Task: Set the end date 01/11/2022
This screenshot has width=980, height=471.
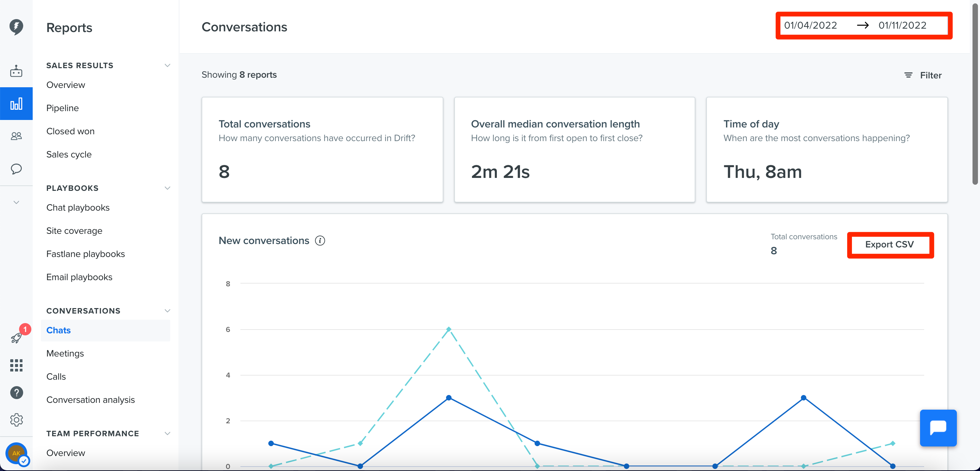Action: click(x=902, y=25)
